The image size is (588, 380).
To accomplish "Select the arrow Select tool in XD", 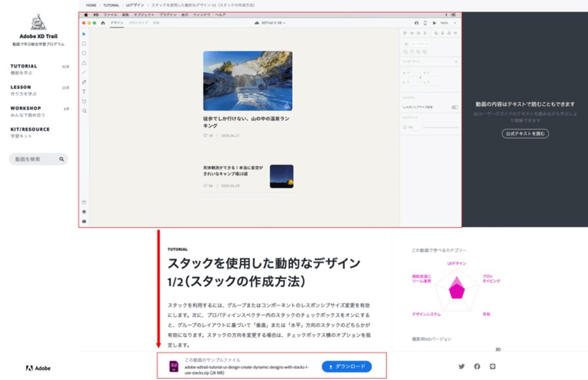I will pyautogui.click(x=84, y=34).
